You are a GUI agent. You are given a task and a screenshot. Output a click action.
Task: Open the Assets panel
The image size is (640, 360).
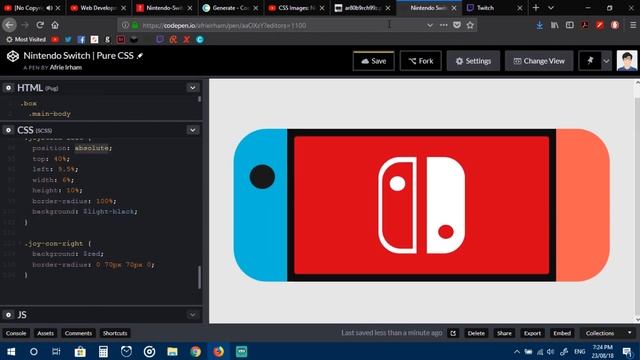click(x=45, y=333)
